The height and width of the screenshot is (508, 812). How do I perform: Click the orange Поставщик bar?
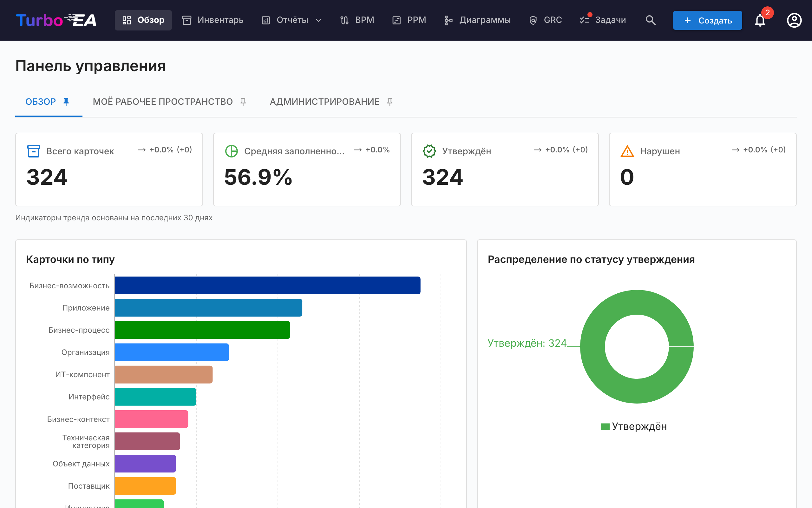click(145, 486)
